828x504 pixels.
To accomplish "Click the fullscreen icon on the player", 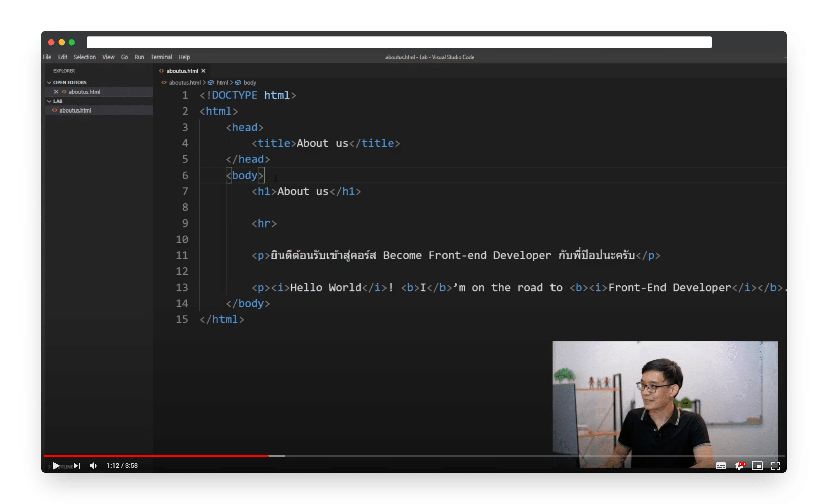I will 776,466.
